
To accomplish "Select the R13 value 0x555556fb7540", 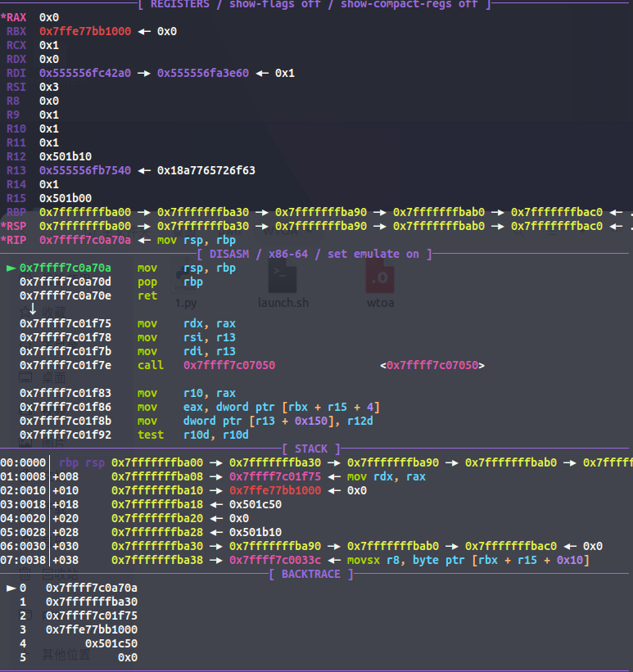I will click(85, 170).
